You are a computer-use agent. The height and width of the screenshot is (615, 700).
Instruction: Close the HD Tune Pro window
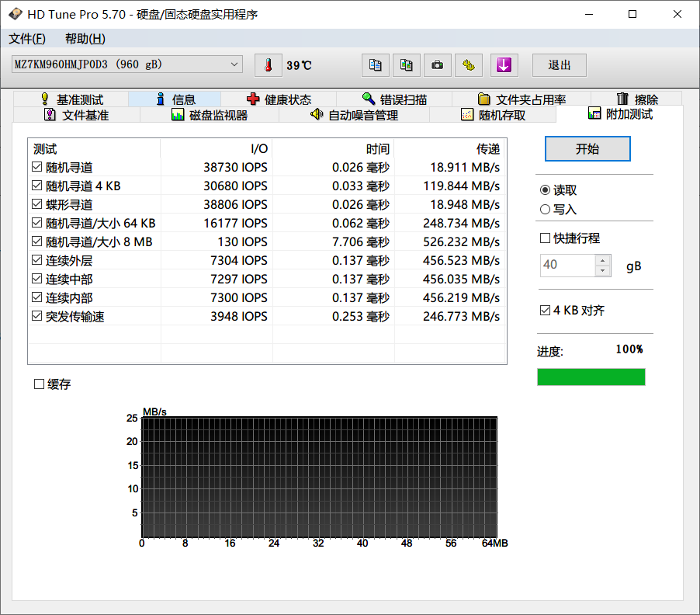pos(677,14)
